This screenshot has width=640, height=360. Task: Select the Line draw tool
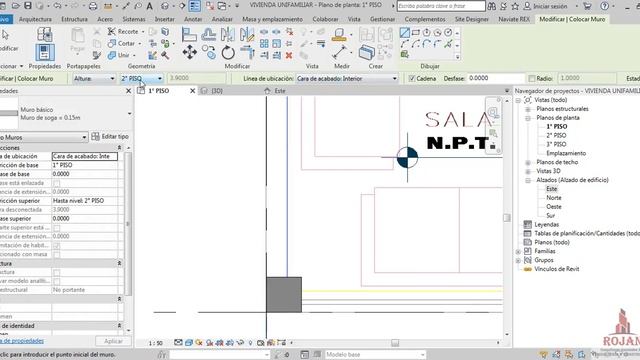tap(404, 33)
